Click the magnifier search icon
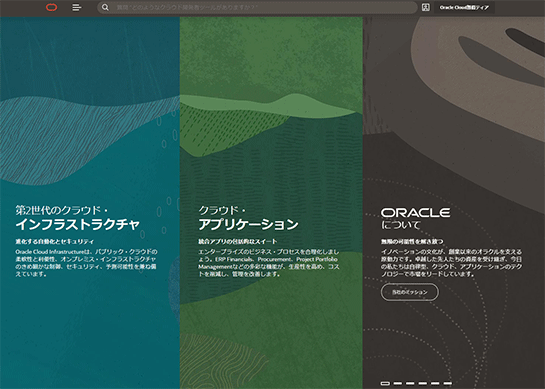Viewport: 545px width, 389px height. 105,7
